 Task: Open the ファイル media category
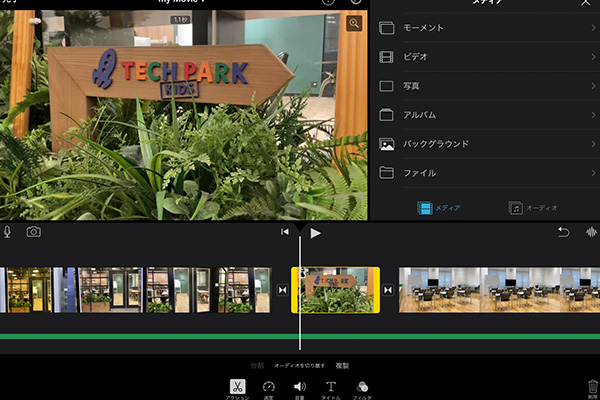click(487, 173)
